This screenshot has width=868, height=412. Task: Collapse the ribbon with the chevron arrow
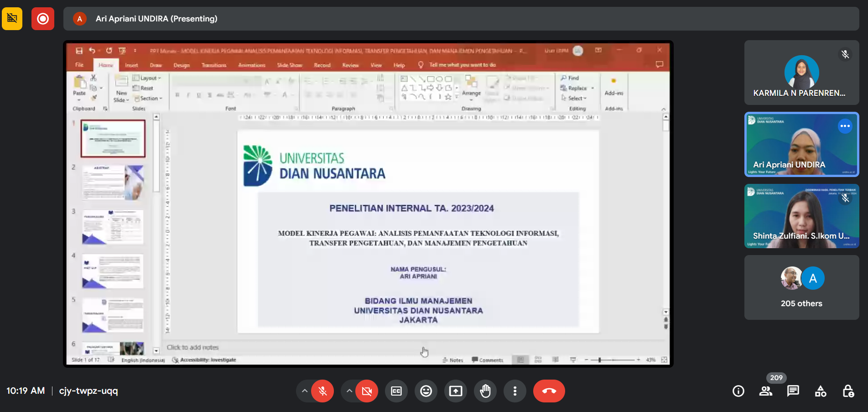[x=664, y=109]
